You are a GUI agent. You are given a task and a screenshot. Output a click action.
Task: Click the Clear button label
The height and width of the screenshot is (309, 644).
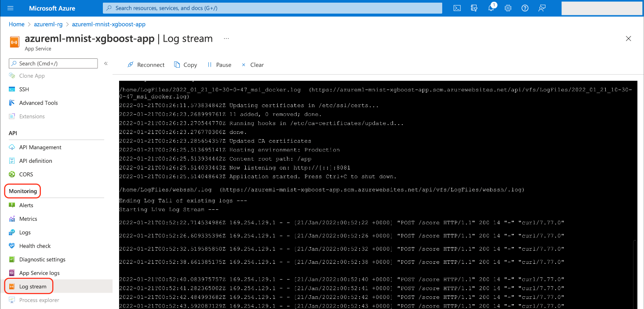257,65
